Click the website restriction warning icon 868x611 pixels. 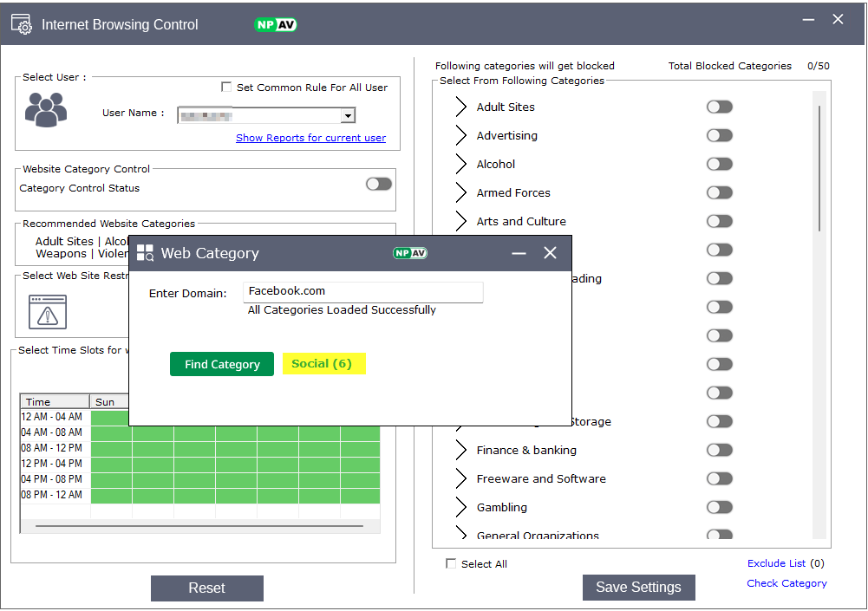pyautogui.click(x=48, y=312)
